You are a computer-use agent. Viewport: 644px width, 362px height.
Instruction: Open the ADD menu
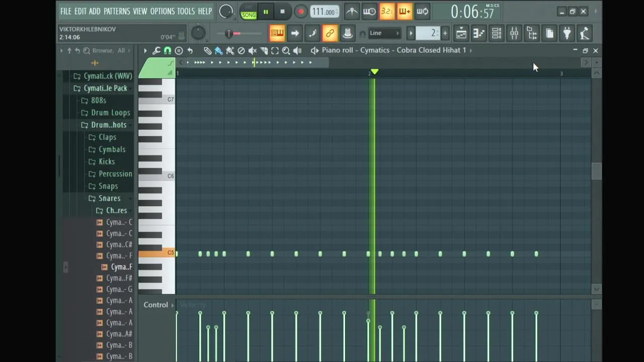pos(95,11)
